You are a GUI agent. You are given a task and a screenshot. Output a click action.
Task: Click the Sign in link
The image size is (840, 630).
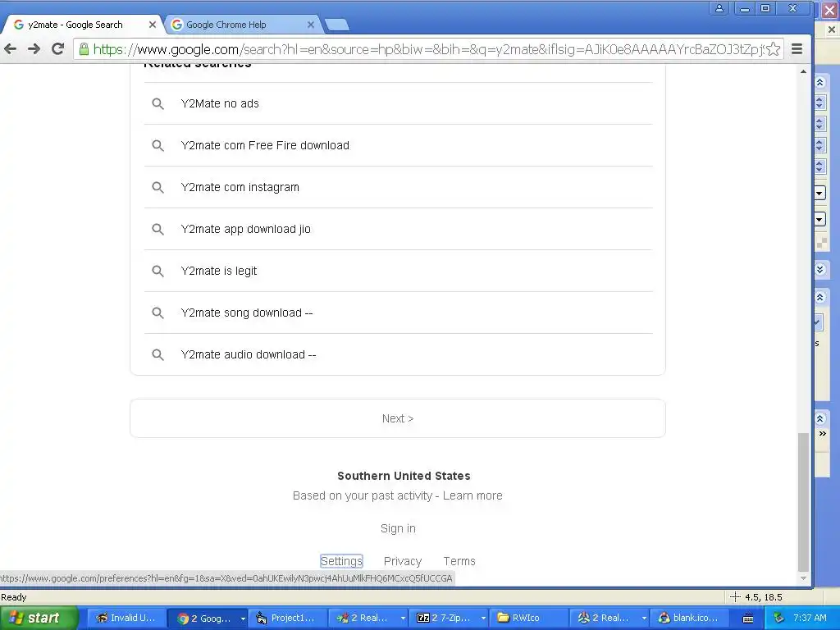point(398,529)
